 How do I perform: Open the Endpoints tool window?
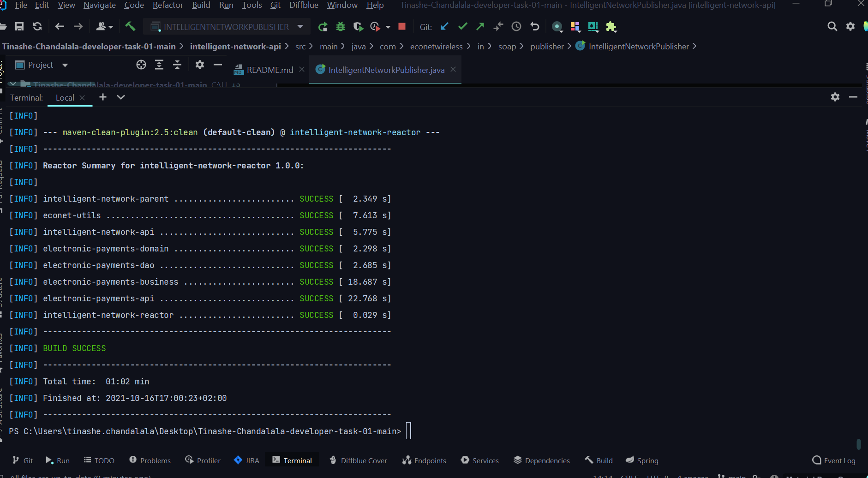click(x=424, y=460)
